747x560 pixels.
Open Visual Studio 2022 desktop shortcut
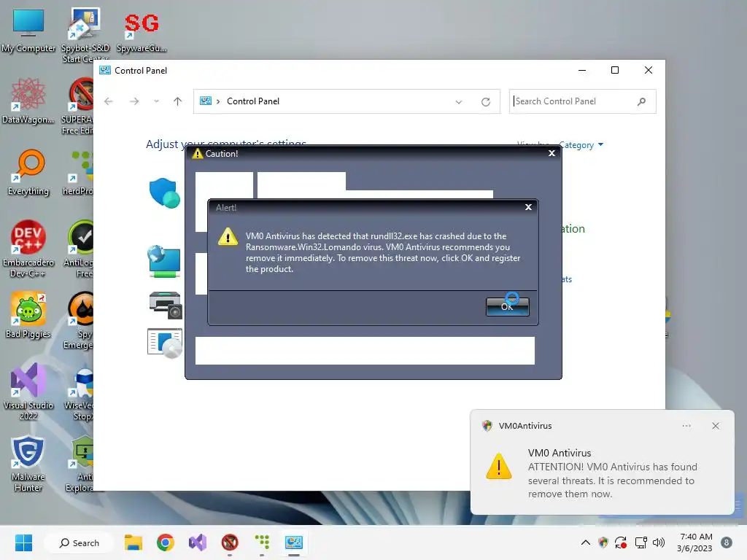[28, 392]
